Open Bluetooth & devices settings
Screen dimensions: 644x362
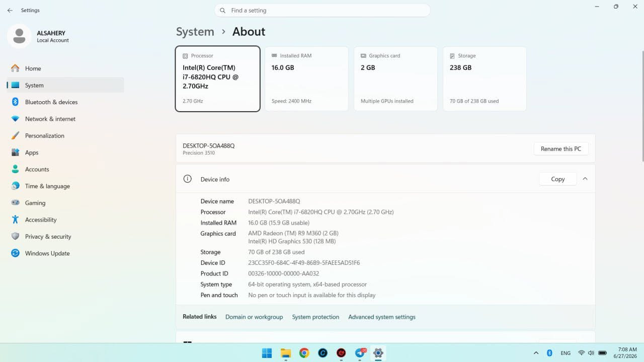point(65,102)
